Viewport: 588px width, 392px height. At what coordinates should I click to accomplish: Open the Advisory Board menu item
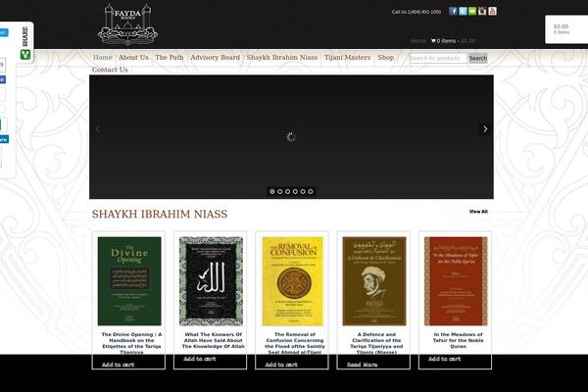coord(215,58)
